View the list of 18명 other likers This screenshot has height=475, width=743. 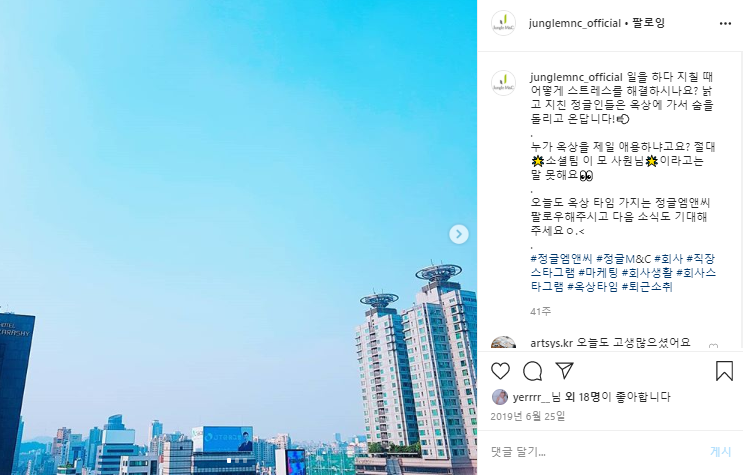[582, 397]
